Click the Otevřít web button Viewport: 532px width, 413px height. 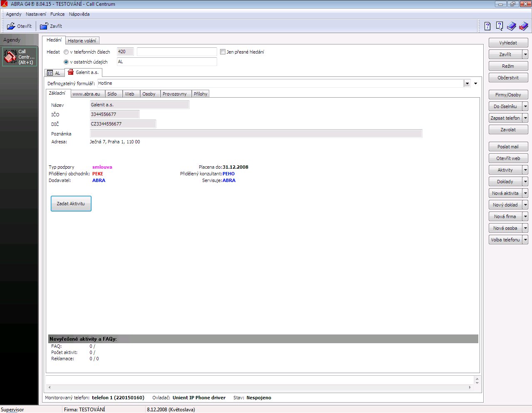coord(508,158)
